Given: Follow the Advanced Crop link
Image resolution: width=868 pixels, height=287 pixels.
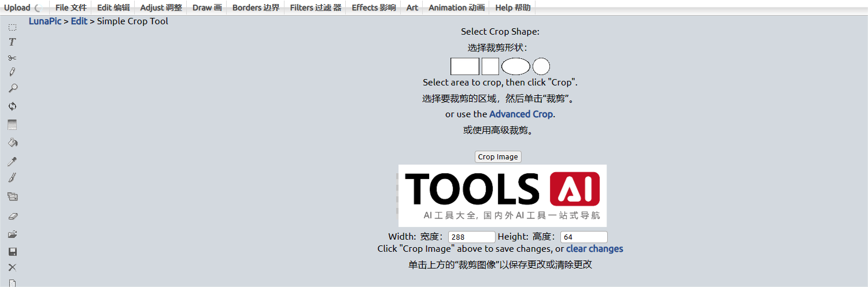Looking at the screenshot, I should 521,114.
